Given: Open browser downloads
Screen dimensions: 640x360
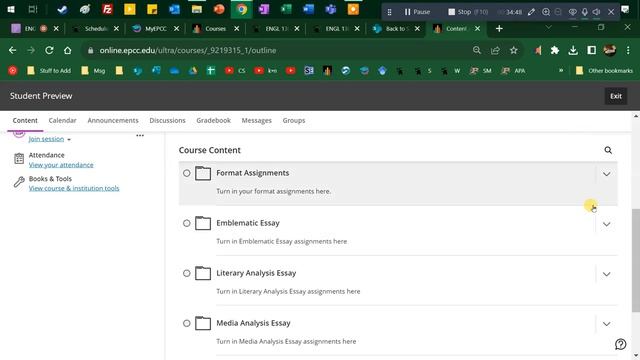Looking at the screenshot, I should click(x=573, y=50).
